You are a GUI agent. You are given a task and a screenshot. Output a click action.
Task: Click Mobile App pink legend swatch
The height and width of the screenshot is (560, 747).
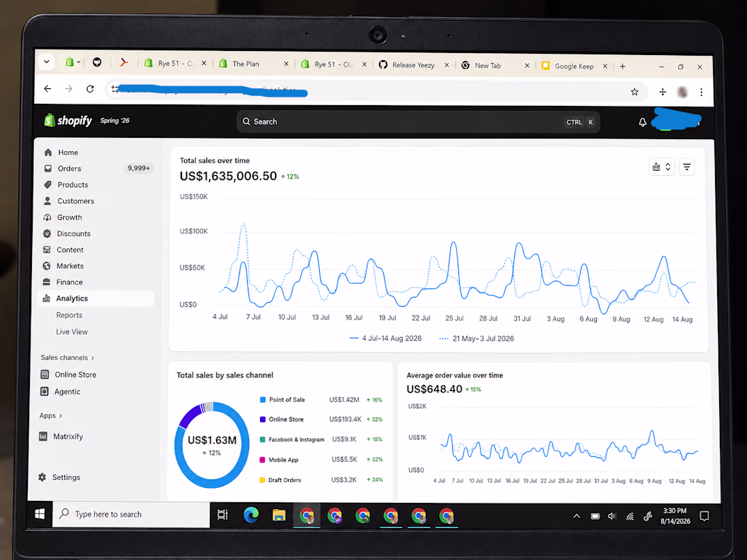(x=262, y=460)
